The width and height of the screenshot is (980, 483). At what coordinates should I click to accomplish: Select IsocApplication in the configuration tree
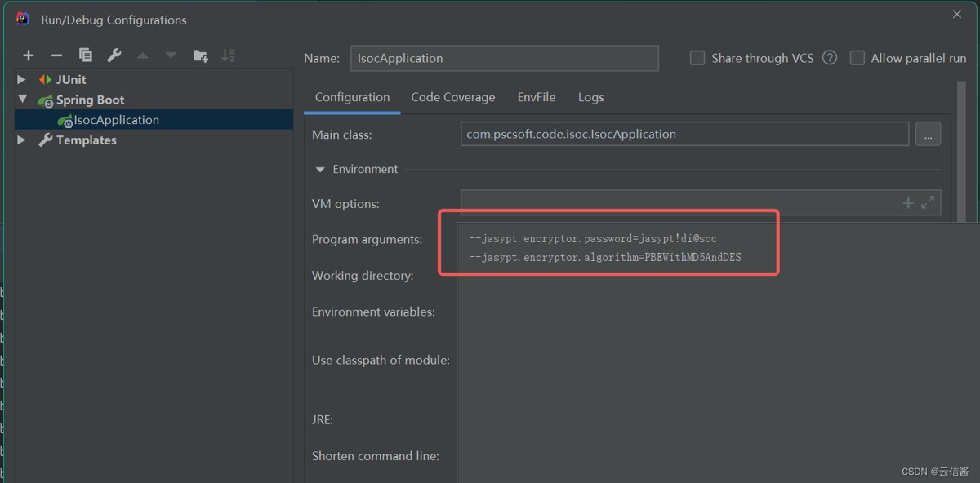tap(116, 120)
